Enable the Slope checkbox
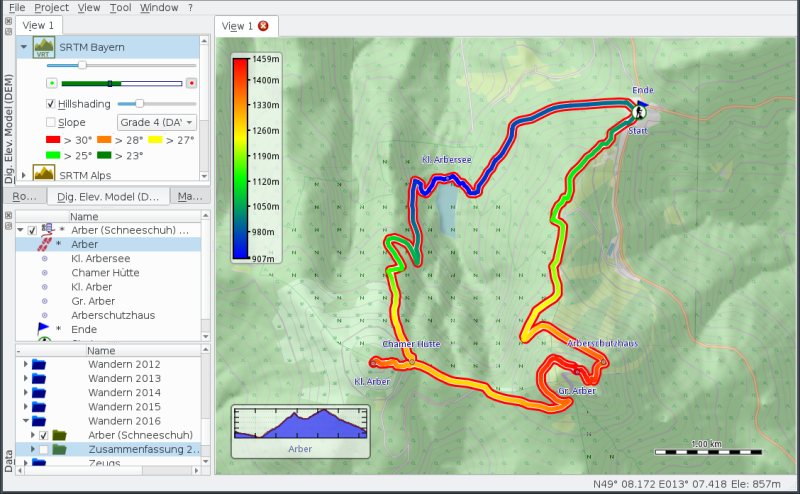 (51, 122)
